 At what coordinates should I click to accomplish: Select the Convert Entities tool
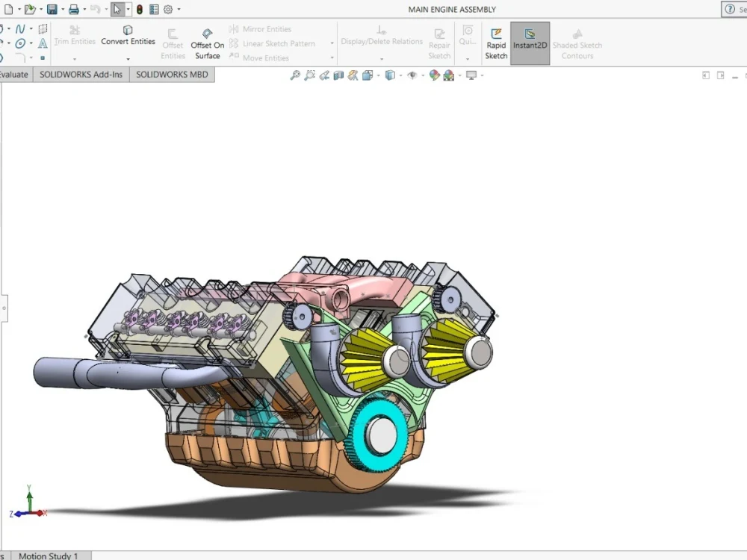click(128, 34)
